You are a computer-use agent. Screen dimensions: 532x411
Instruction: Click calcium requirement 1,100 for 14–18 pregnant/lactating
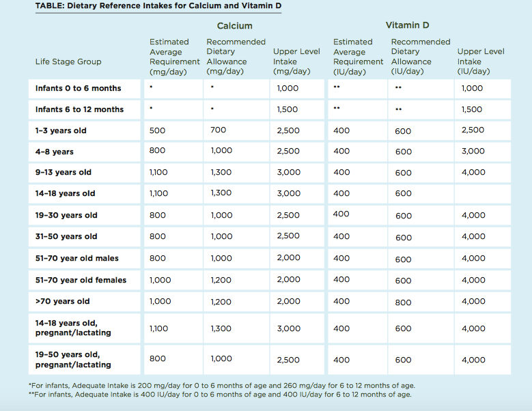pos(158,328)
